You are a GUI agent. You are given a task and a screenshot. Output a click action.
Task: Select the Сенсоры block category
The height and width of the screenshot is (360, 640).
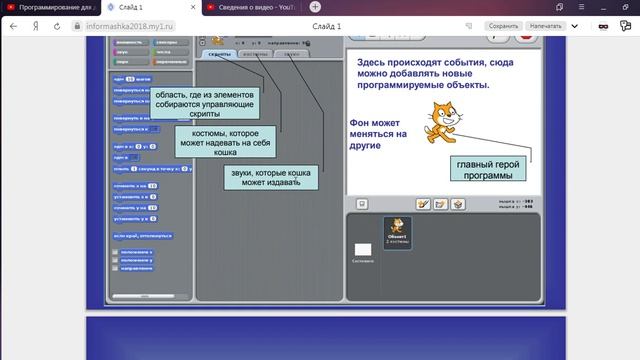pyautogui.click(x=170, y=42)
